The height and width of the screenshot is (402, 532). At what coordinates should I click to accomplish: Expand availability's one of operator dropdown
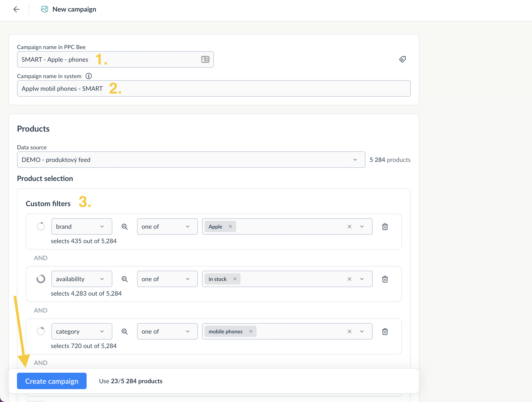[167, 279]
